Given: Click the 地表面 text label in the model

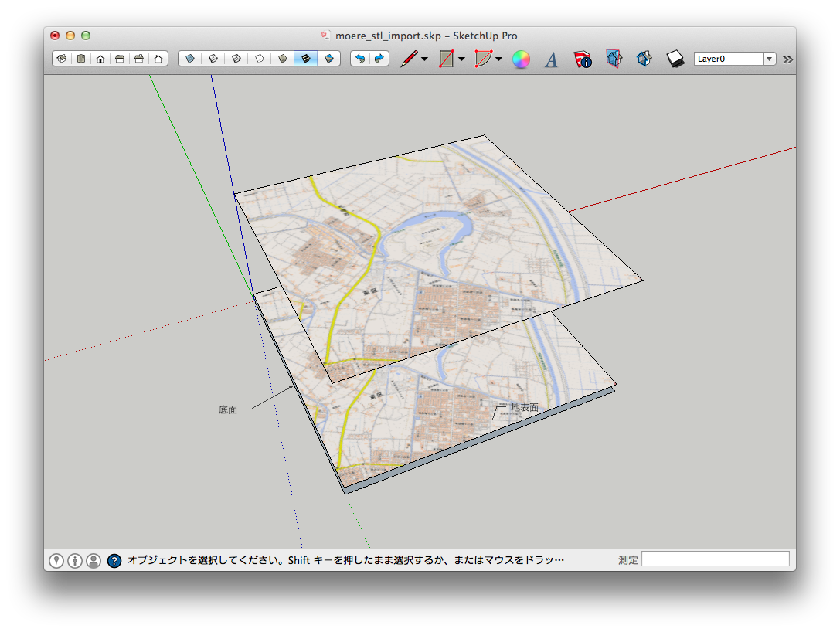Looking at the screenshot, I should pyautogui.click(x=524, y=407).
